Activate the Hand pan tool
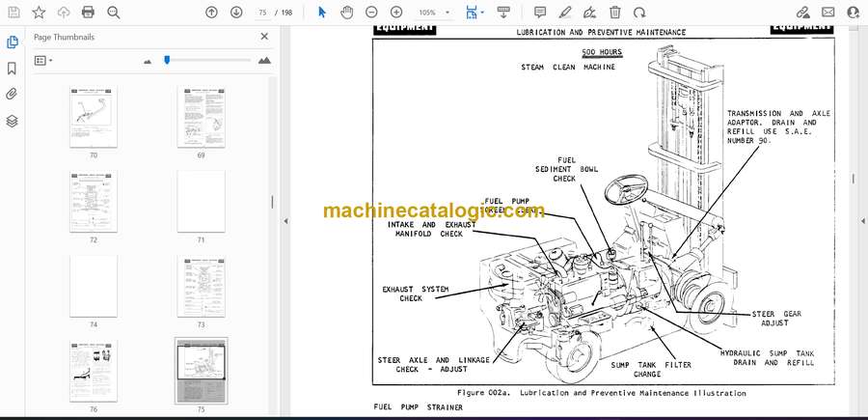 (x=346, y=13)
